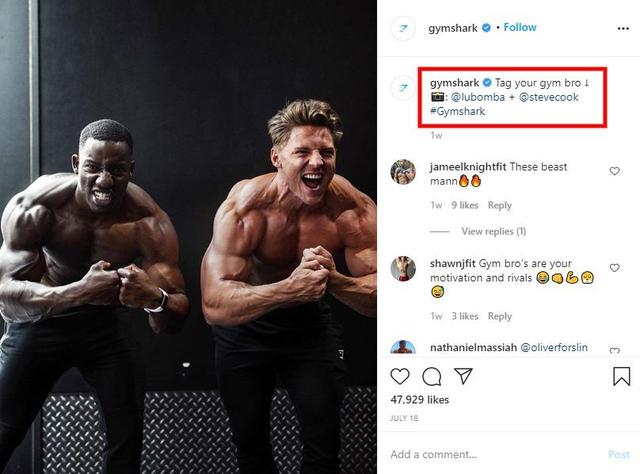Like nathanielmassiah's comment
640x474 pixels.
pos(614,350)
